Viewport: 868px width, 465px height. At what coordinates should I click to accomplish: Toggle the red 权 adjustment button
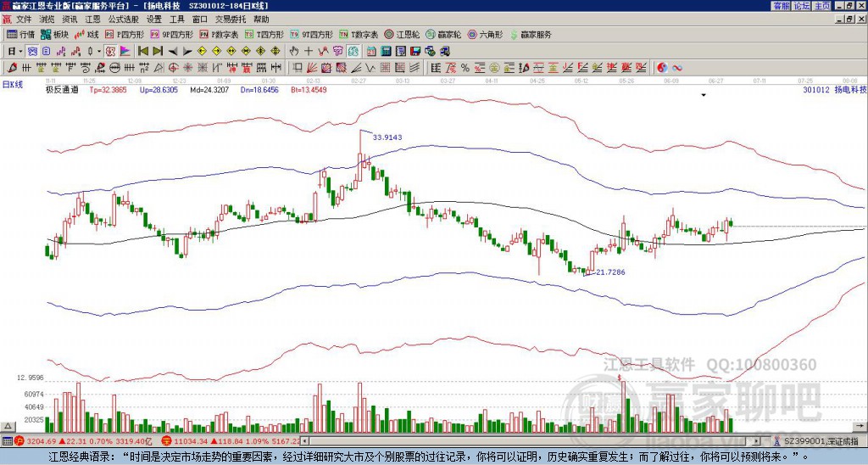[x=110, y=52]
